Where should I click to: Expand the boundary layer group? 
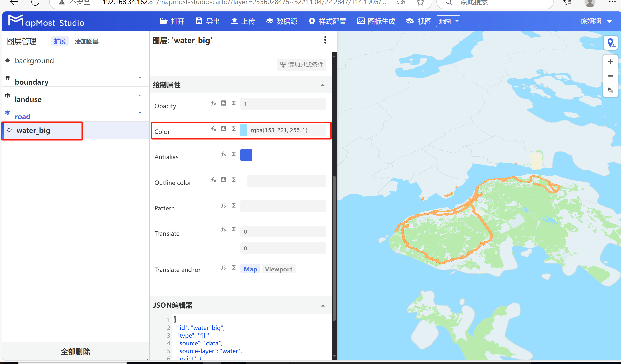click(140, 78)
